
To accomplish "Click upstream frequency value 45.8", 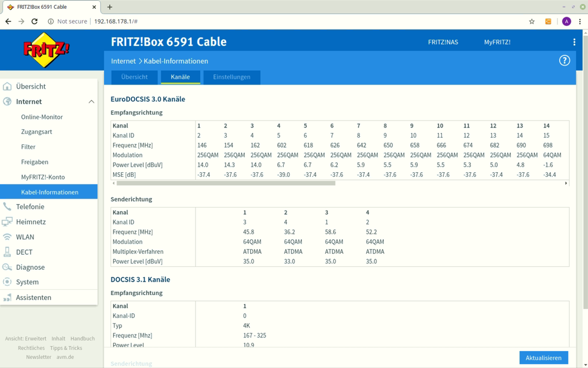I will click(x=248, y=232).
